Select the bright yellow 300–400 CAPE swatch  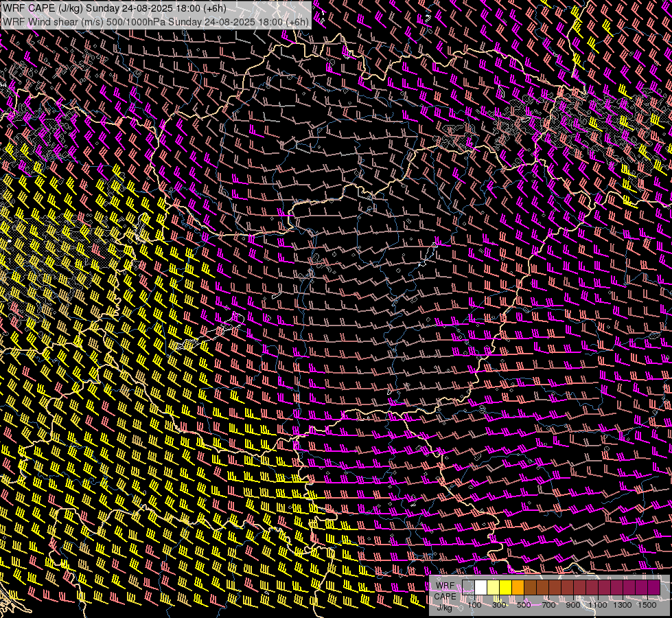[506, 588]
